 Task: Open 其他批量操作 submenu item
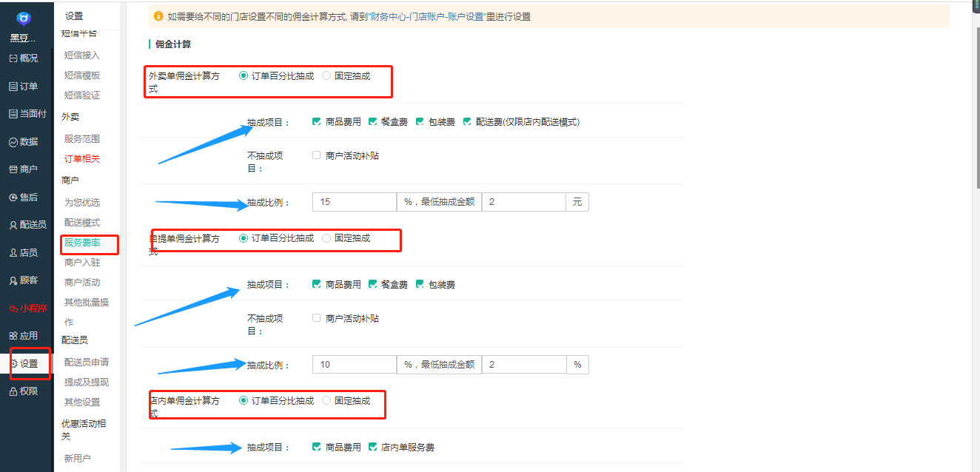tap(87, 312)
